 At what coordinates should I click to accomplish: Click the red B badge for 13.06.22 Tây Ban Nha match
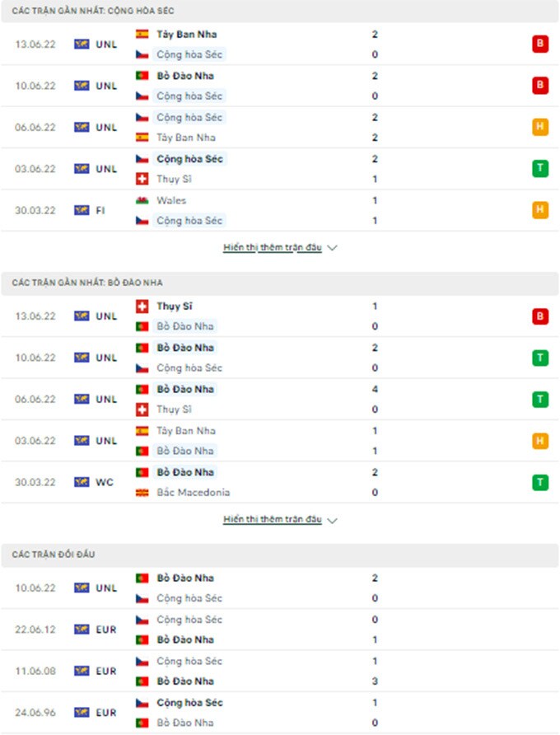539,44
